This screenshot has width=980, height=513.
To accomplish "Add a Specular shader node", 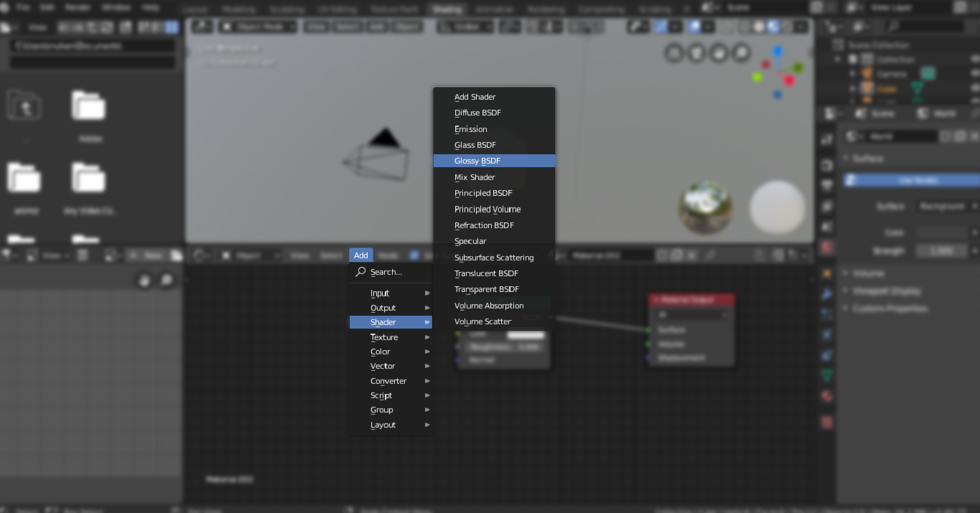I will [494, 241].
